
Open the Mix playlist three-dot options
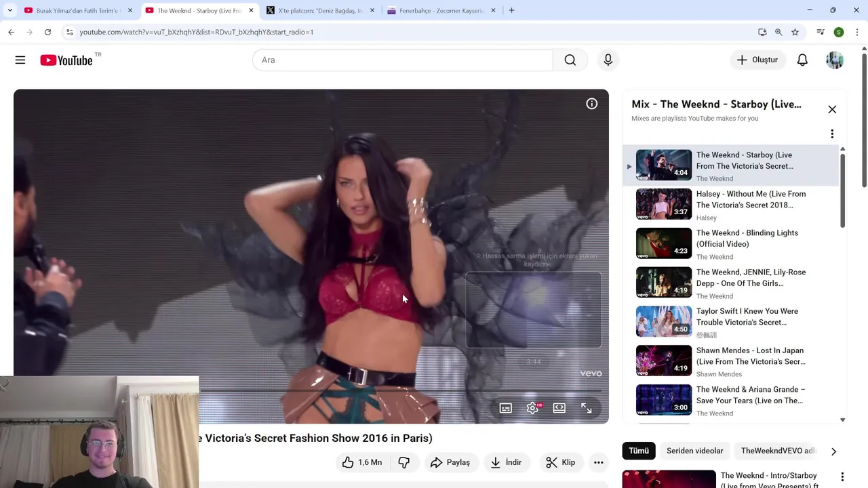[x=832, y=134]
